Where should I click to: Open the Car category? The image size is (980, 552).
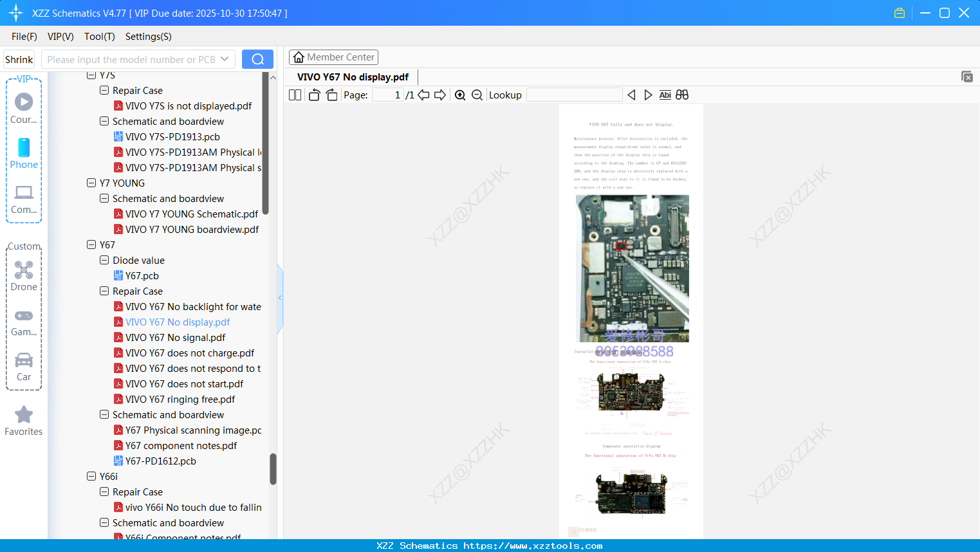pos(24,366)
